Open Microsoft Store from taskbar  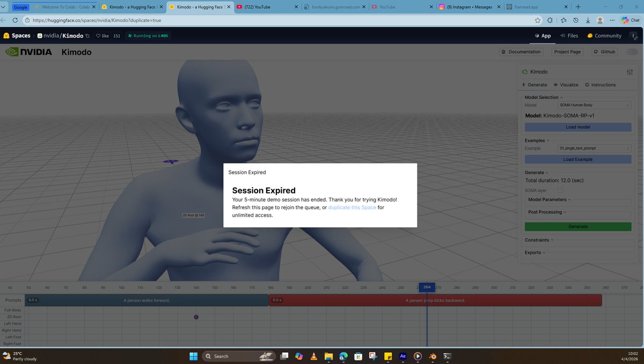click(x=358, y=356)
